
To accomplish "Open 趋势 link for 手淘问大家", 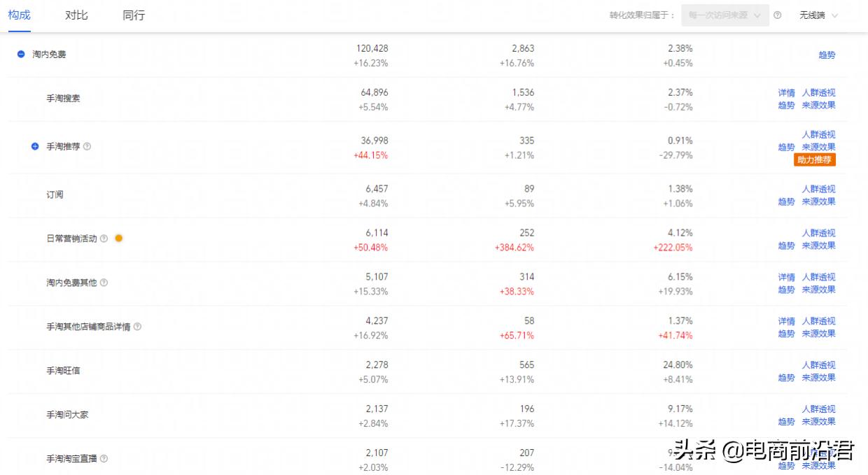I will pyautogui.click(x=786, y=422).
